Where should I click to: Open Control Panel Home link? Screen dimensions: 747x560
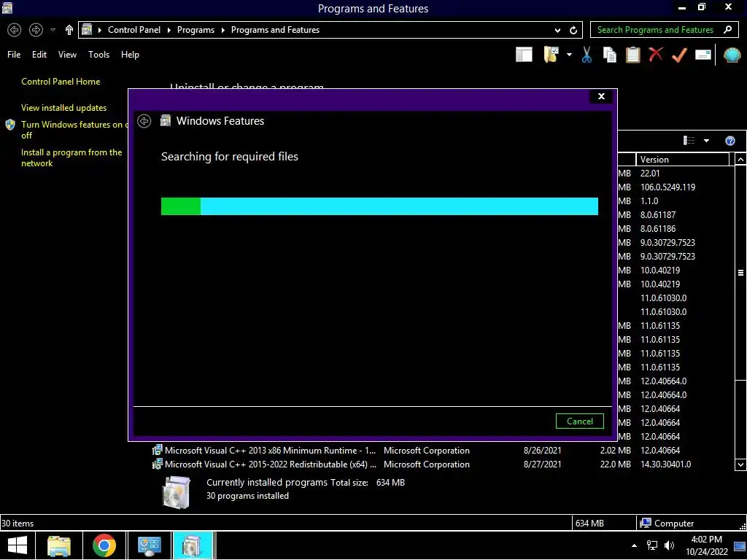[61, 82]
